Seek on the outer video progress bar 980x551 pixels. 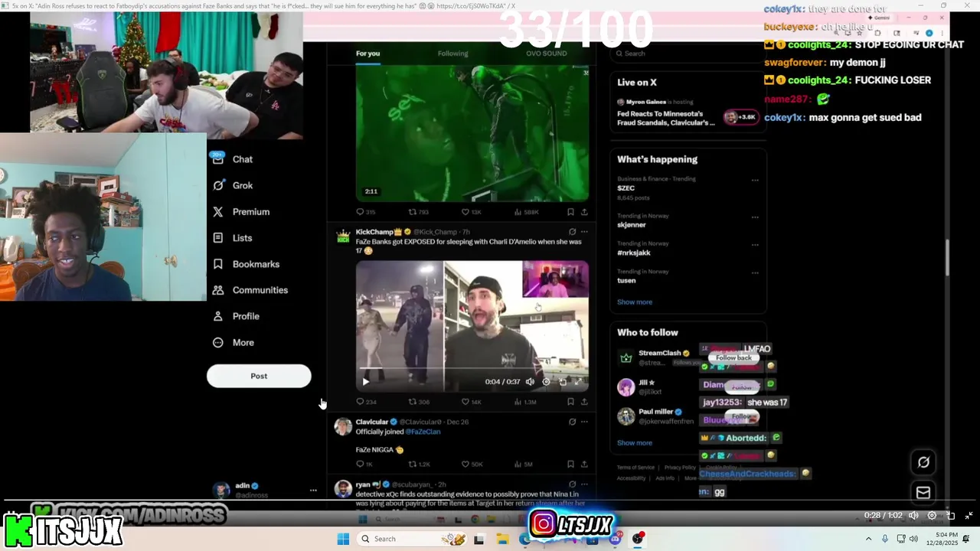point(490,502)
